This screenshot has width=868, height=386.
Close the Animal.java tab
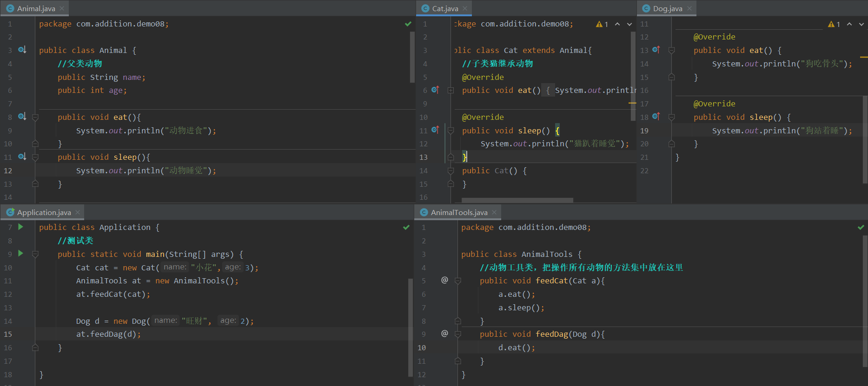62,8
